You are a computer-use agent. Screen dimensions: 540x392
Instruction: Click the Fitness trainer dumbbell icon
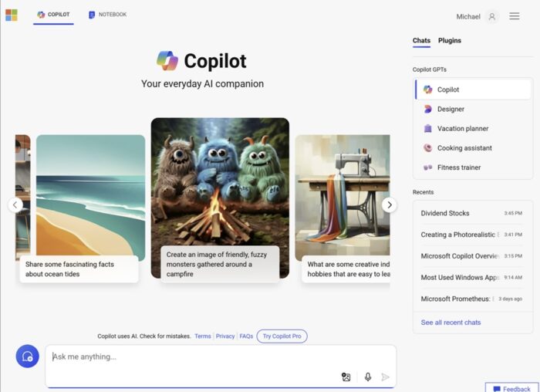[427, 167]
